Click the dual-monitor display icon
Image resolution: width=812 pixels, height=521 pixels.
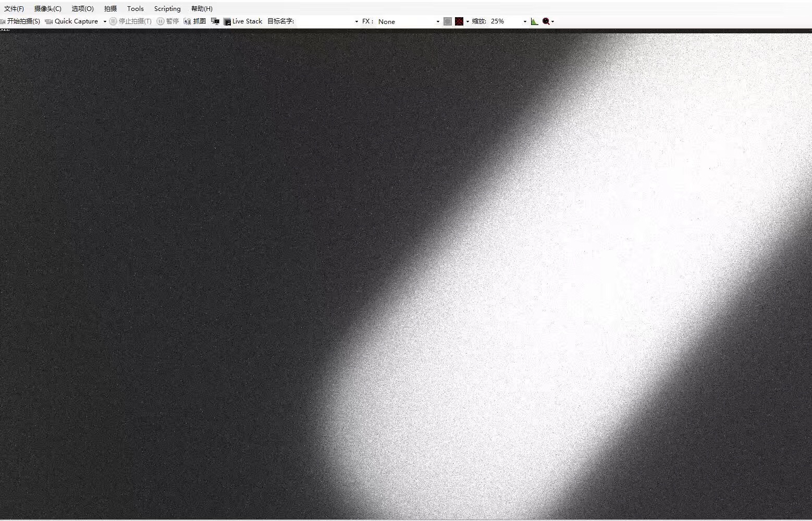pos(215,21)
